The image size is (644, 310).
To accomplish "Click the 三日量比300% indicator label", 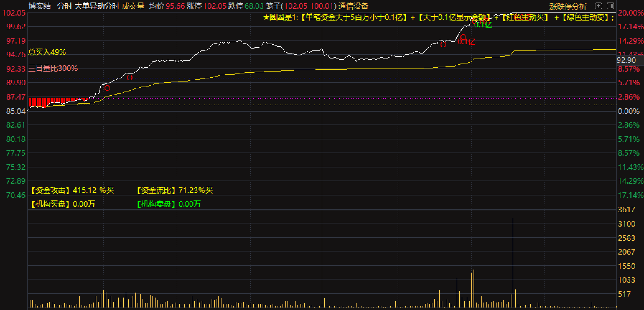I will pos(53,68).
